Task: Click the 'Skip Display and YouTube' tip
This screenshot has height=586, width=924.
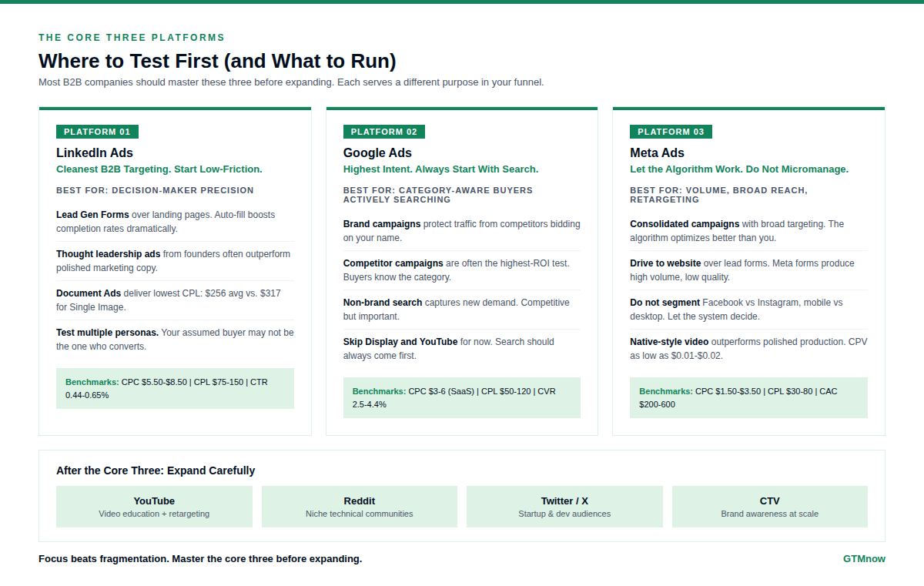Action: (x=462, y=349)
